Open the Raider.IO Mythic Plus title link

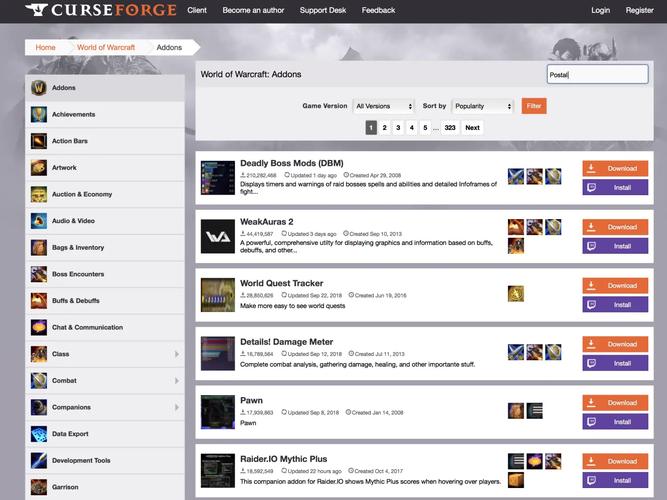click(x=284, y=459)
